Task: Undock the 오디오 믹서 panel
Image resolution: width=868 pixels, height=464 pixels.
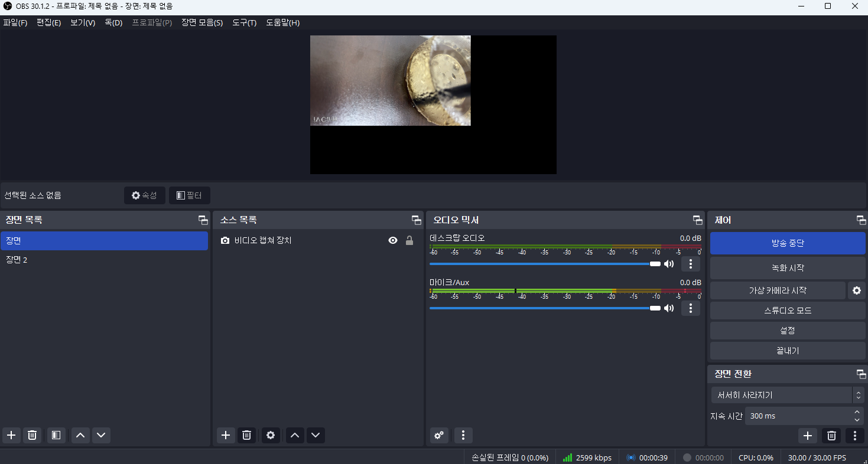Action: (698, 220)
